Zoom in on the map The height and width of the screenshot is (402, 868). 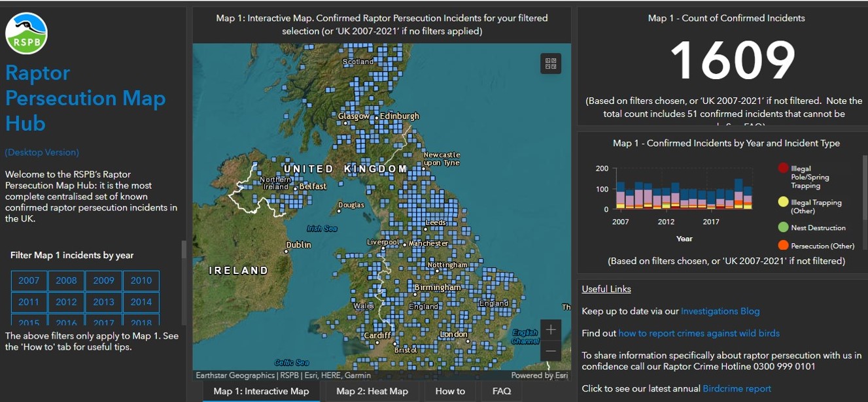coord(551,329)
